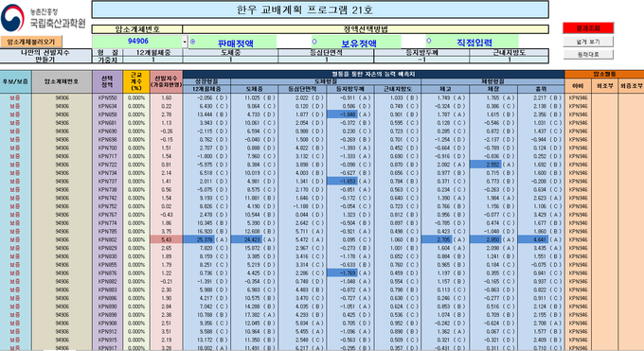644x351 pixels.
Task: Click the 선발지수 column header
Action: [x=167, y=81]
